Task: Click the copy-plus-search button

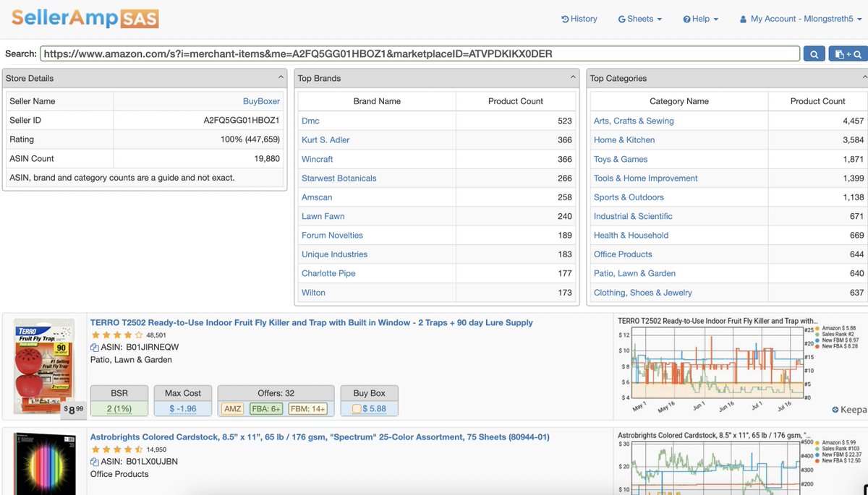Action: point(848,53)
